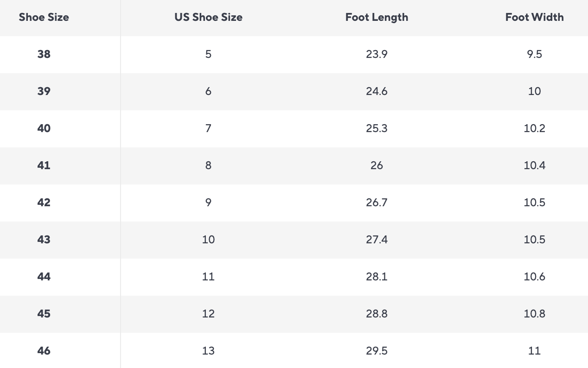
Task: Select the size 44 row label
Action: pyautogui.click(x=44, y=277)
